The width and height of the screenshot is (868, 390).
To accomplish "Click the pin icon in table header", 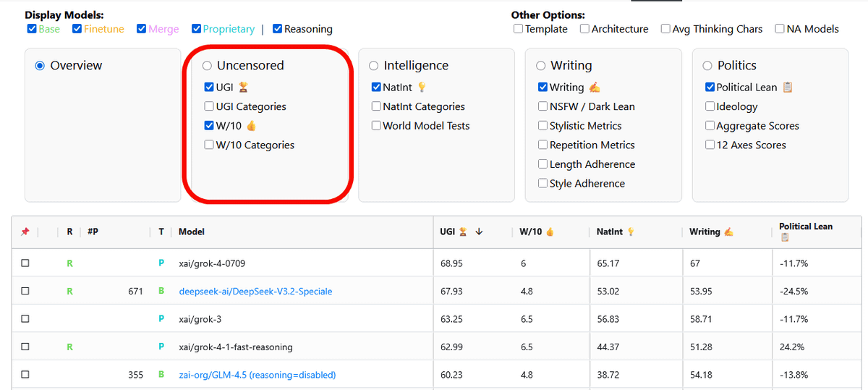I will tap(25, 232).
